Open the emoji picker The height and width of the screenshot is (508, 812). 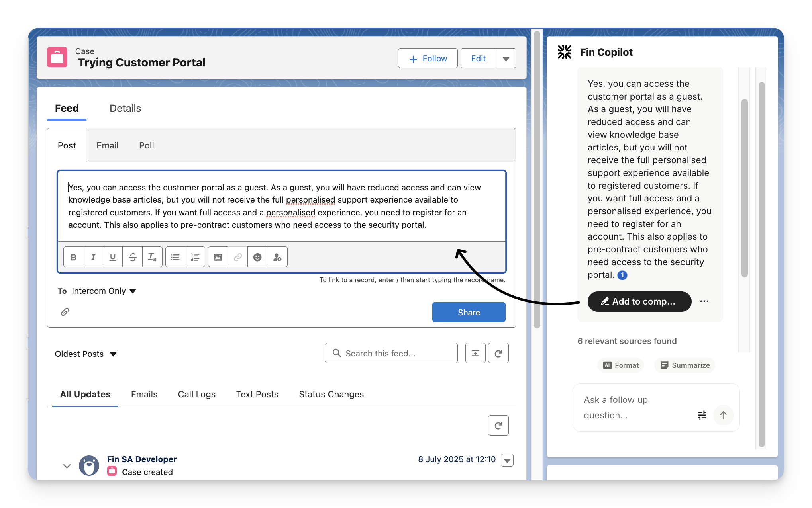click(257, 257)
